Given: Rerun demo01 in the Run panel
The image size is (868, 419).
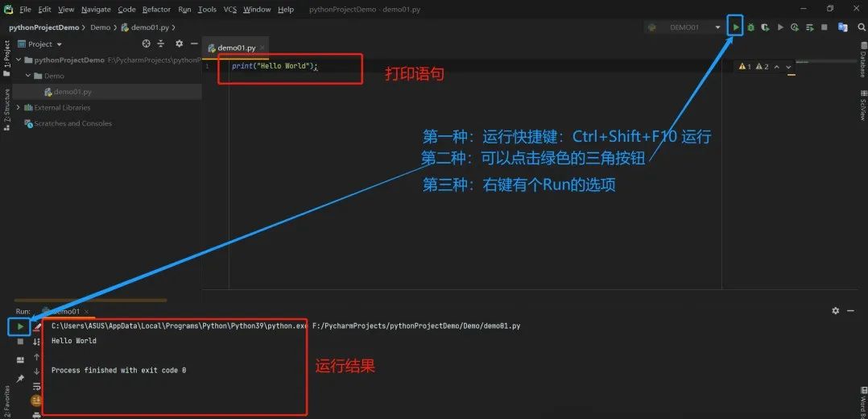Looking at the screenshot, I should pyautogui.click(x=20, y=326).
